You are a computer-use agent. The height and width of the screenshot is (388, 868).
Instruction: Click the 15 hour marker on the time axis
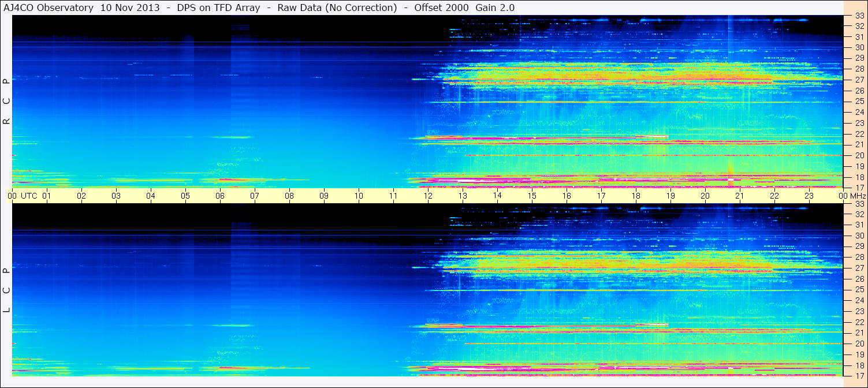click(532, 196)
